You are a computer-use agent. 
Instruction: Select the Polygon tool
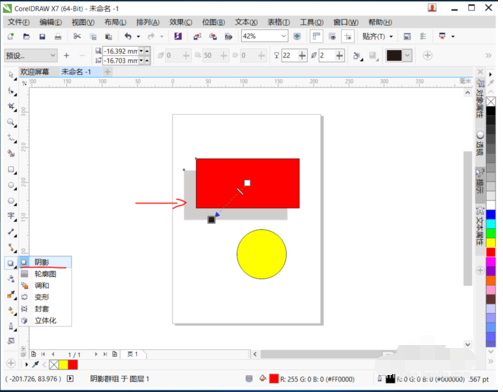(12, 201)
